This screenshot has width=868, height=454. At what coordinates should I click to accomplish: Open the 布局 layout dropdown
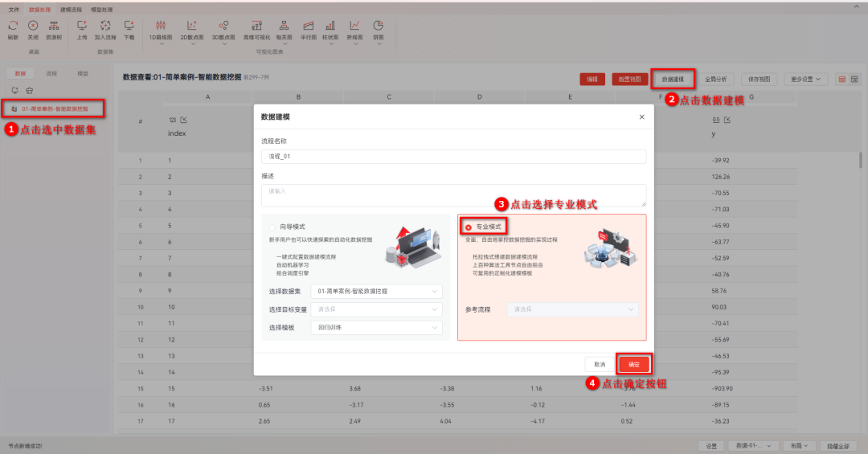(x=799, y=446)
